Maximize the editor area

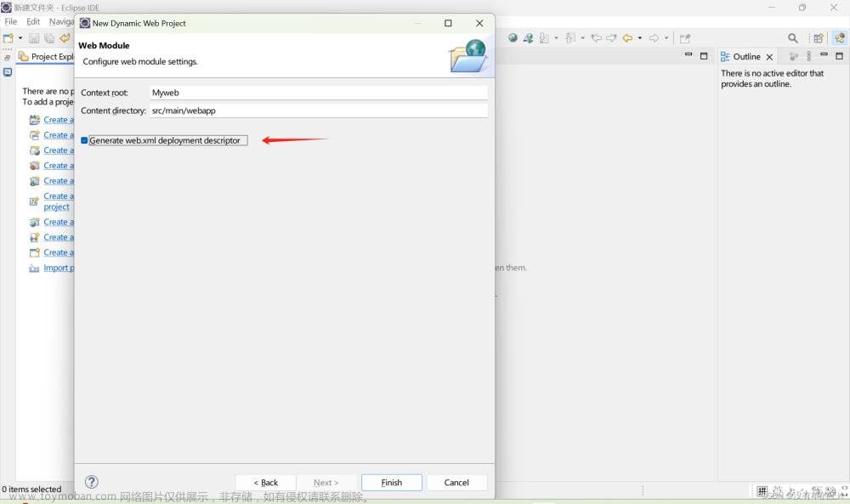[704, 56]
